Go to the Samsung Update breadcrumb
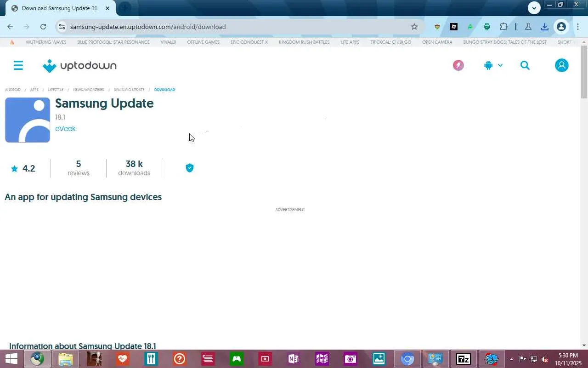Screen dimensions: 588x368 pyautogui.click(x=129, y=90)
